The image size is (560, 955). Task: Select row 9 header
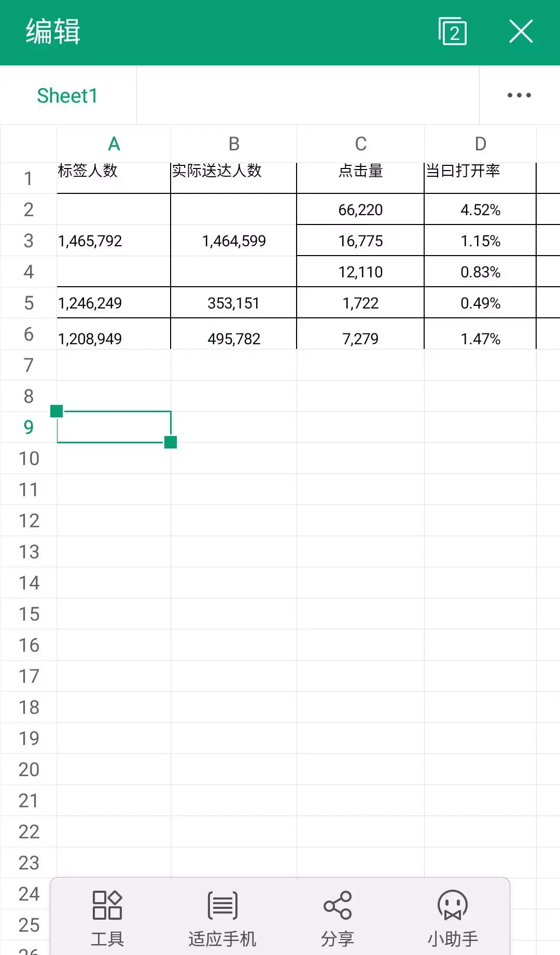tap(29, 427)
